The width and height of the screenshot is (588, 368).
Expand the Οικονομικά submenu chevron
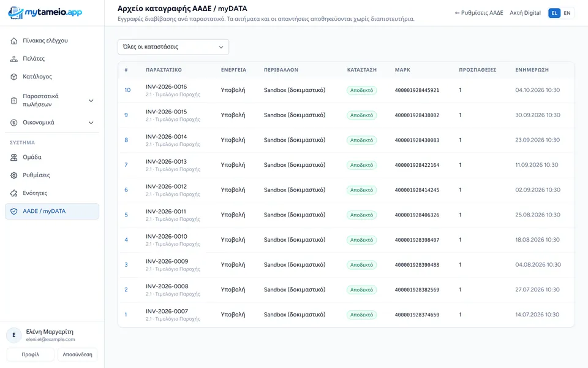(91, 123)
